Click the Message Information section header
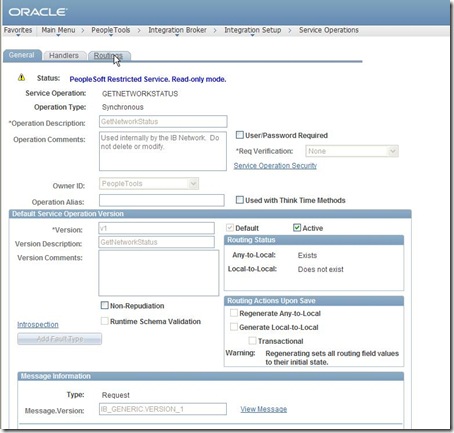The width and height of the screenshot is (454, 433). click(211, 376)
